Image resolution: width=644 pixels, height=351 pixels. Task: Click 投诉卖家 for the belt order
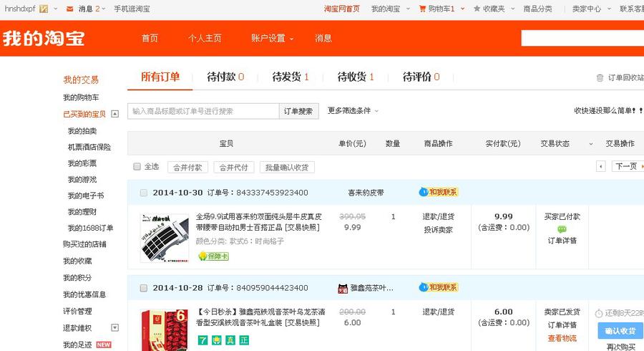[438, 230]
